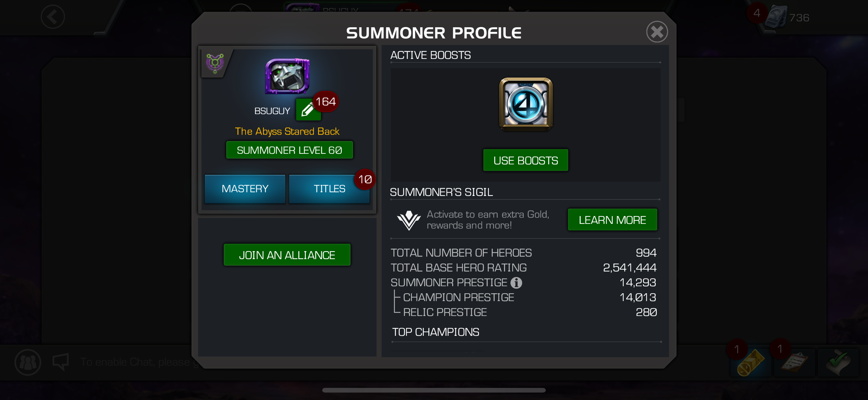The width and height of the screenshot is (868, 400).
Task: Go back with the arrow icon
Action: [x=53, y=17]
